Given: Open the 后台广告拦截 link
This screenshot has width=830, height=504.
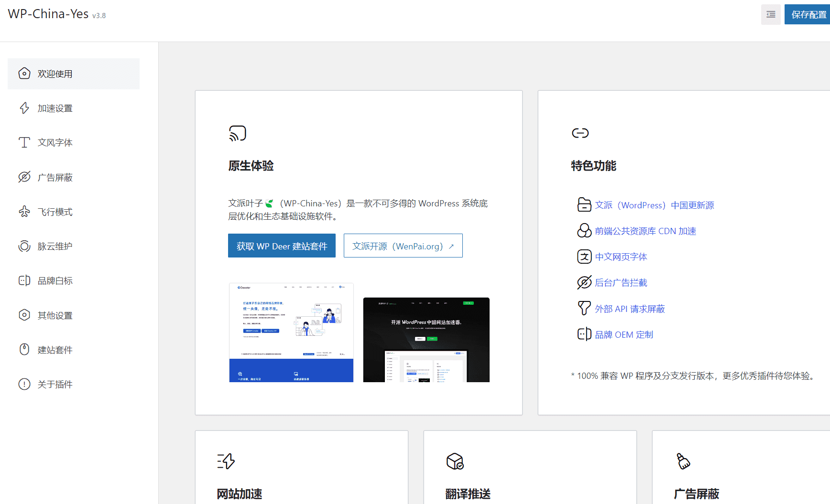Looking at the screenshot, I should [621, 282].
